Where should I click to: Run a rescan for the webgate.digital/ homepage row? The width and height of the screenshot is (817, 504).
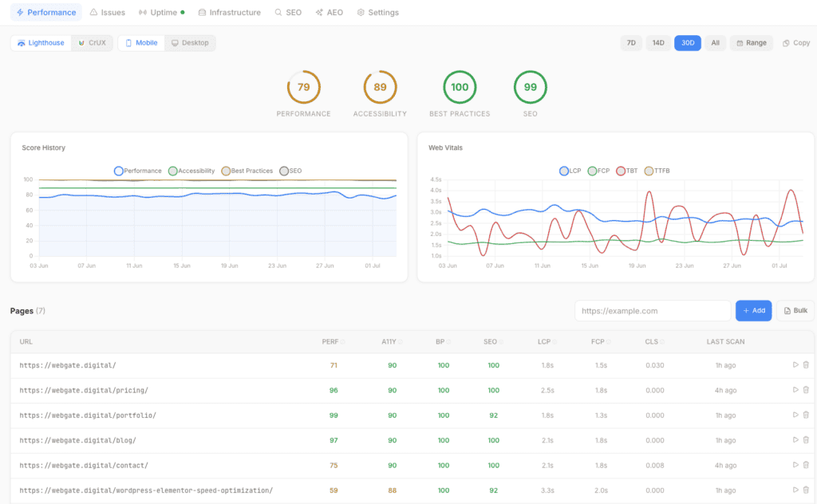pos(795,365)
